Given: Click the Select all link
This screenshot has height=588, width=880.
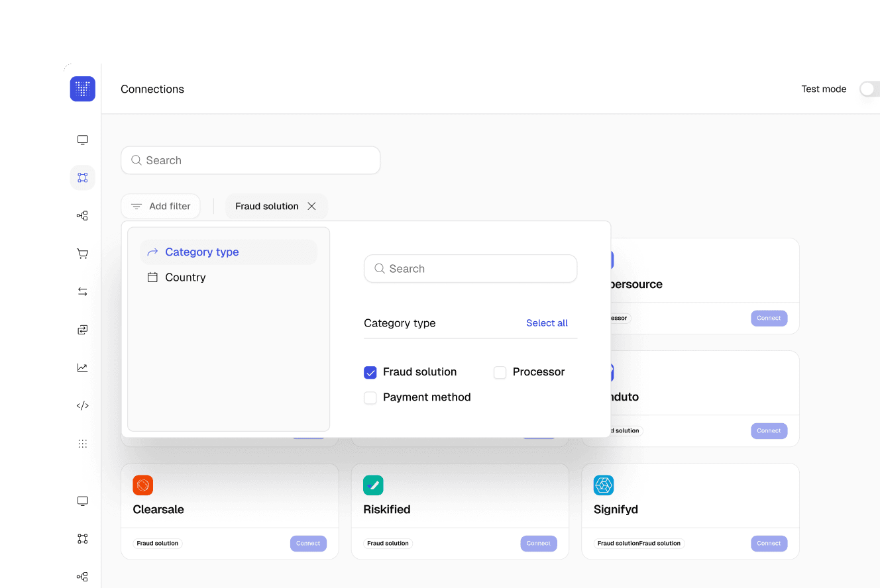Looking at the screenshot, I should click(x=547, y=323).
